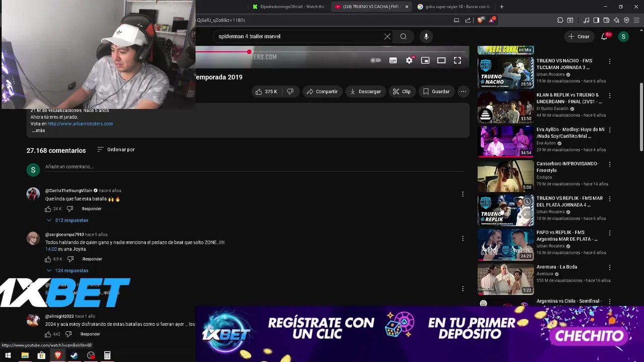Open the account avatar S menu

tap(623, 36)
